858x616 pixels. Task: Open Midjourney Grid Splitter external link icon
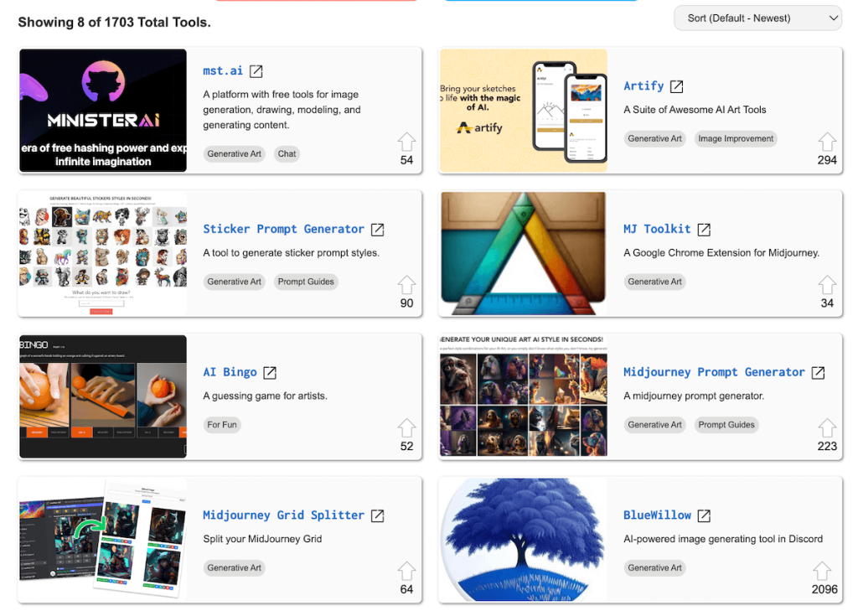[x=378, y=515]
